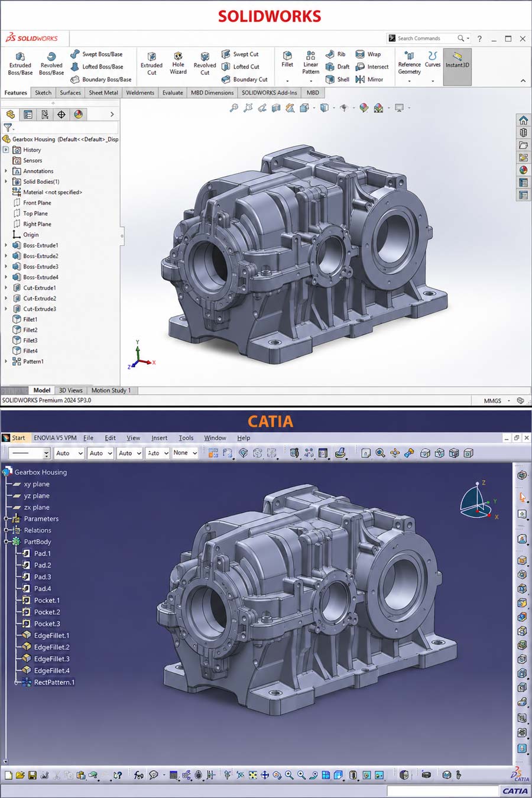Expand Cut-Extrude2 feature node

pyautogui.click(x=6, y=299)
